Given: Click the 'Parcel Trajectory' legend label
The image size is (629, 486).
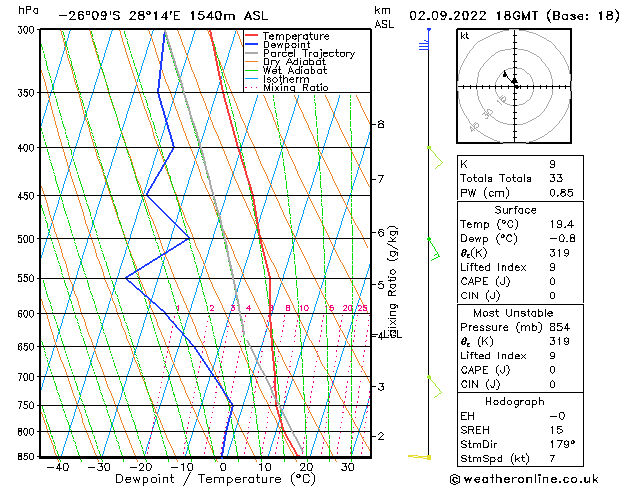Looking at the screenshot, I should click(309, 53).
